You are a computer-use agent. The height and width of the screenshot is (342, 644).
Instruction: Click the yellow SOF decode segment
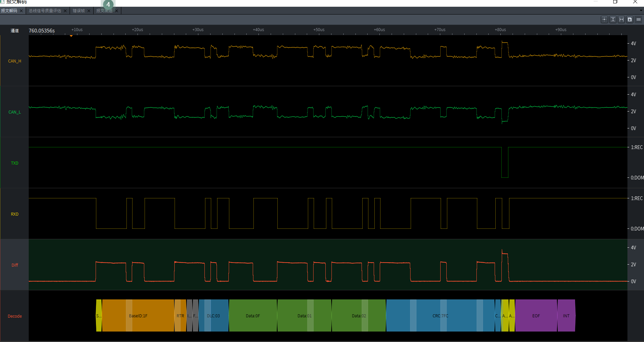point(99,316)
